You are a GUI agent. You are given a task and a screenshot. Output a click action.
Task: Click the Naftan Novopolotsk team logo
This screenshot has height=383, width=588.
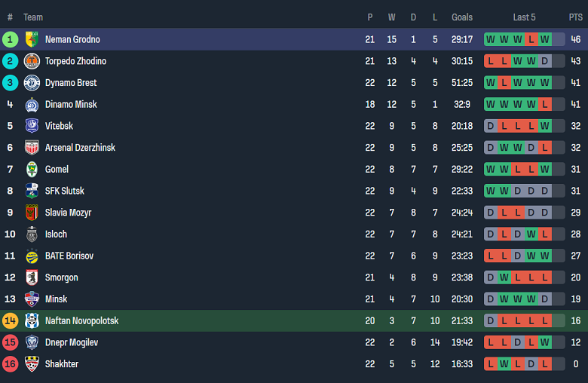coord(32,321)
